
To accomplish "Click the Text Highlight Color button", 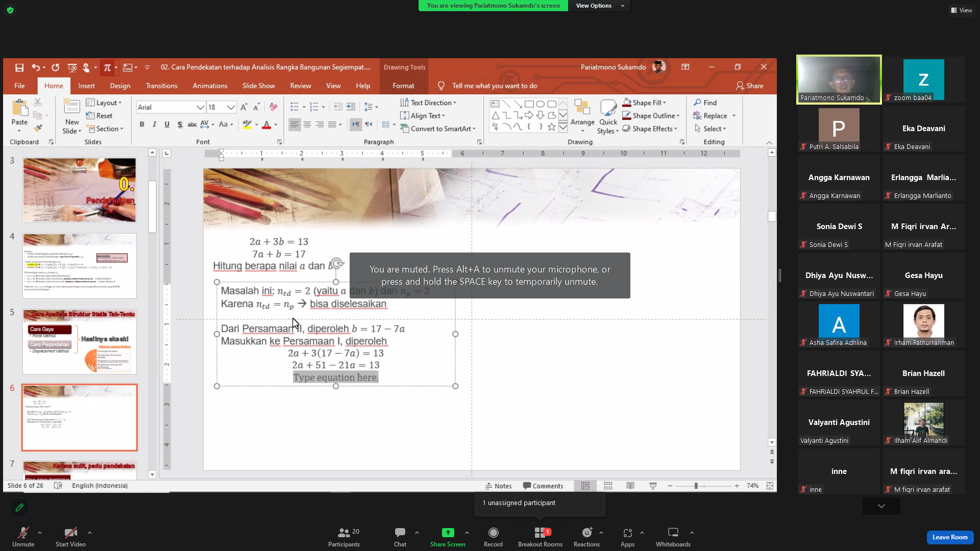I will (x=247, y=124).
